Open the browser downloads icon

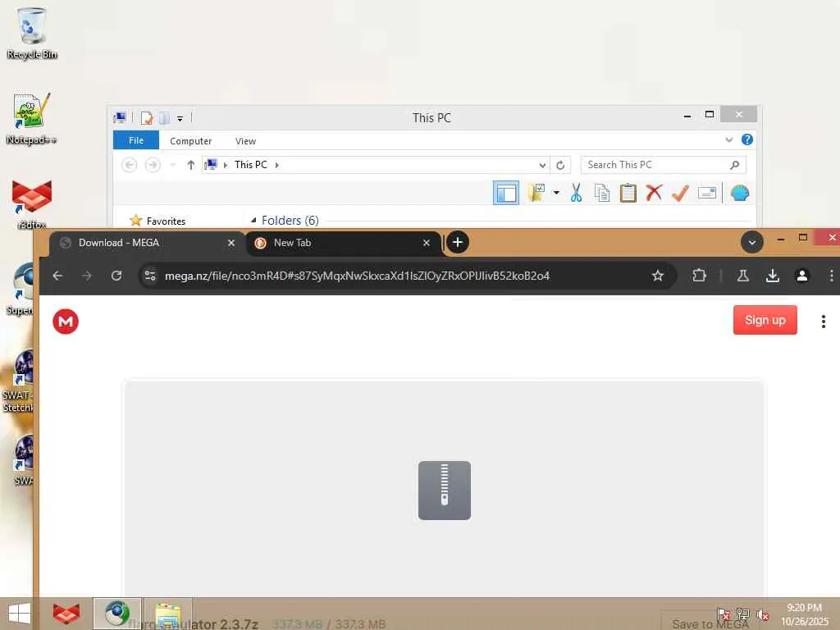(x=773, y=276)
